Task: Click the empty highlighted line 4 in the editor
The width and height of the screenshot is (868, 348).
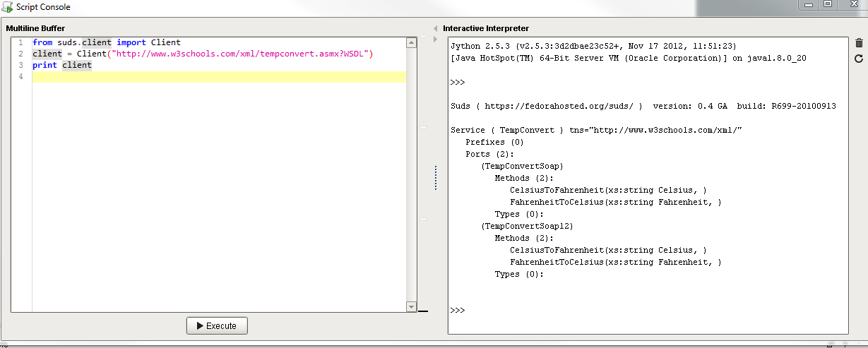Action: click(x=219, y=77)
